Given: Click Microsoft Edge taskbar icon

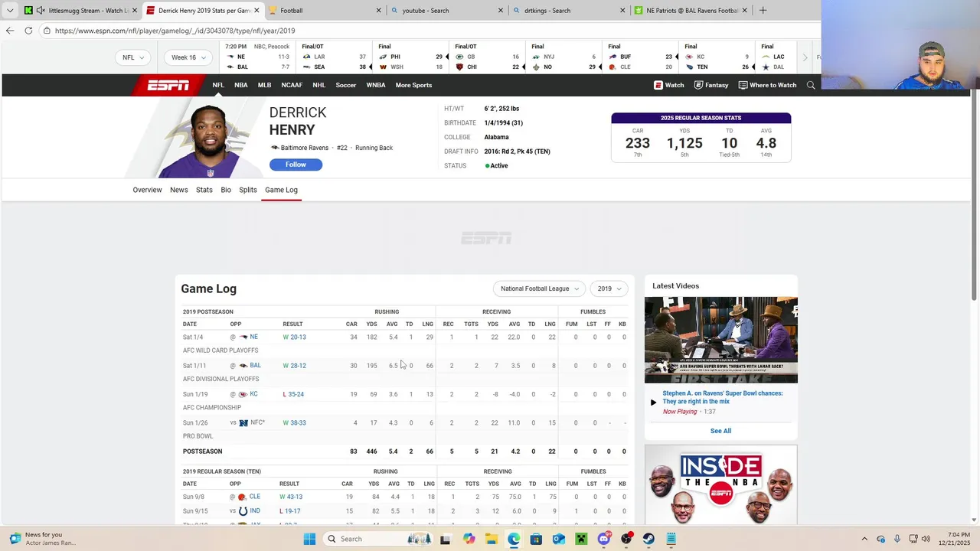Looking at the screenshot, I should 514,539.
